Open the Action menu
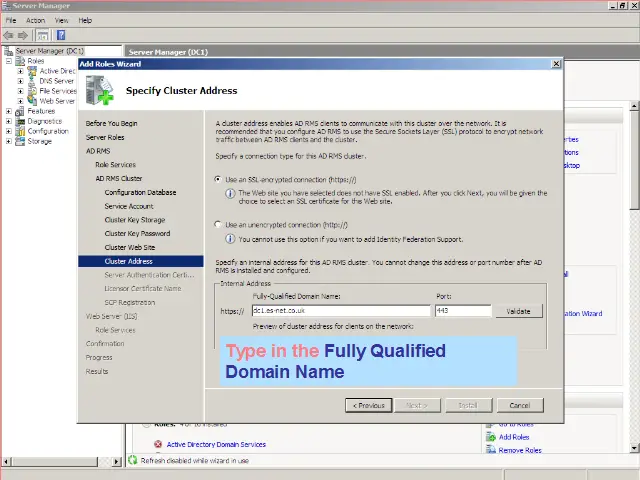The image size is (640, 480). 35,20
